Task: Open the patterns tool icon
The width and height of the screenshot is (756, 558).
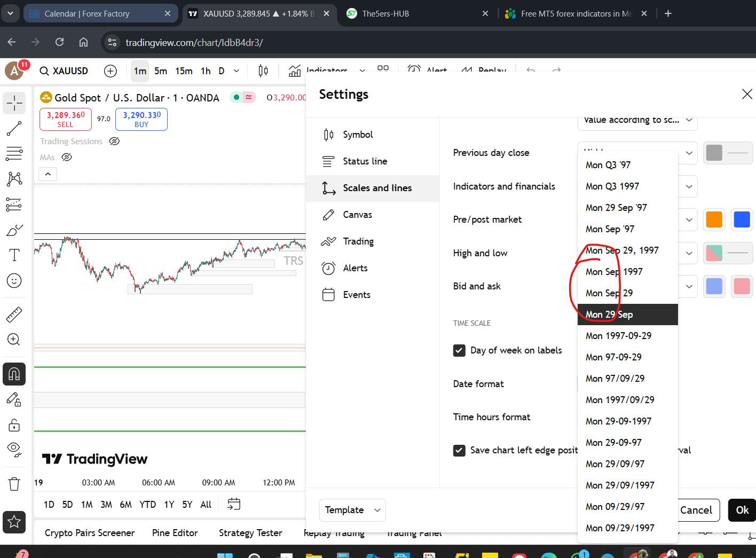Action: click(14, 179)
